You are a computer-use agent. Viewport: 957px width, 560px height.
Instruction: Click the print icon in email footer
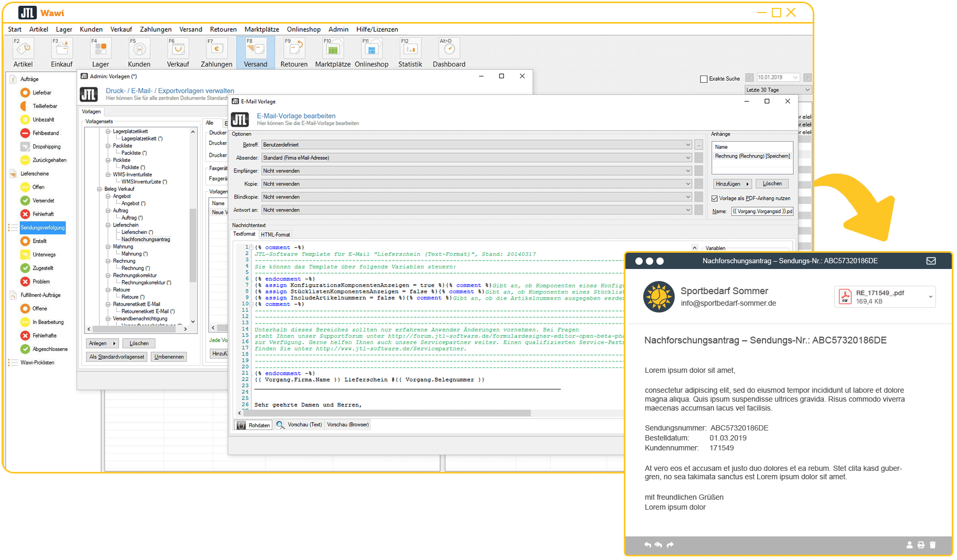coord(921,545)
